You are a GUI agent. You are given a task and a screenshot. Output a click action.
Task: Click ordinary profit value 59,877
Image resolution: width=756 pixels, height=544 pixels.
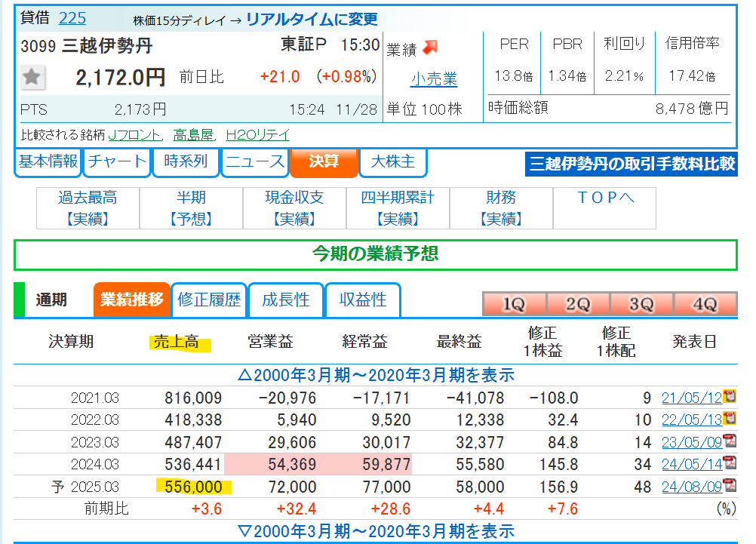[386, 465]
